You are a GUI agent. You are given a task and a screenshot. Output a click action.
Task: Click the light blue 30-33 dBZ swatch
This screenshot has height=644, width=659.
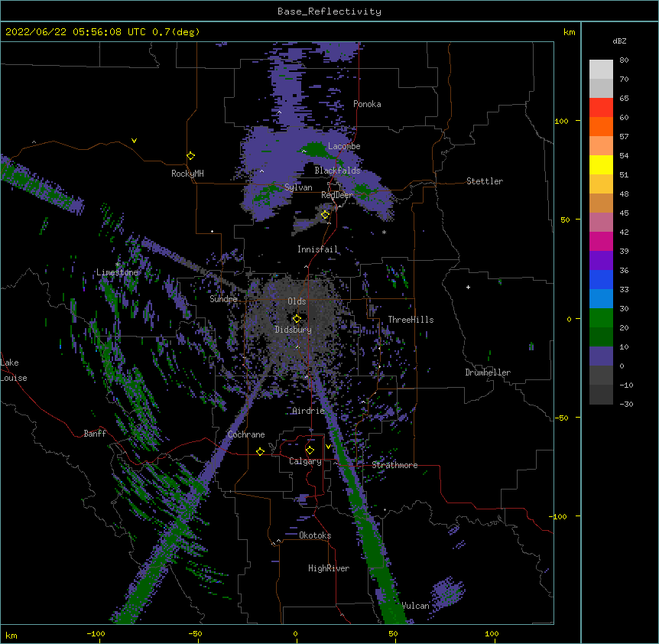coord(601,299)
